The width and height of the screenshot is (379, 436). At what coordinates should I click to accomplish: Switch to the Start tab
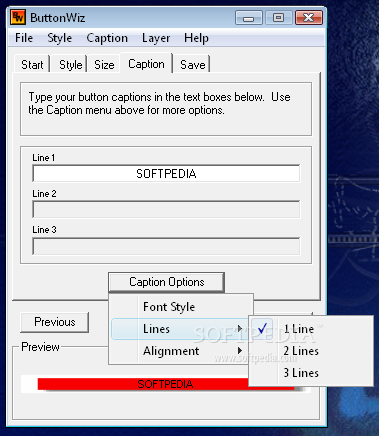(x=32, y=64)
